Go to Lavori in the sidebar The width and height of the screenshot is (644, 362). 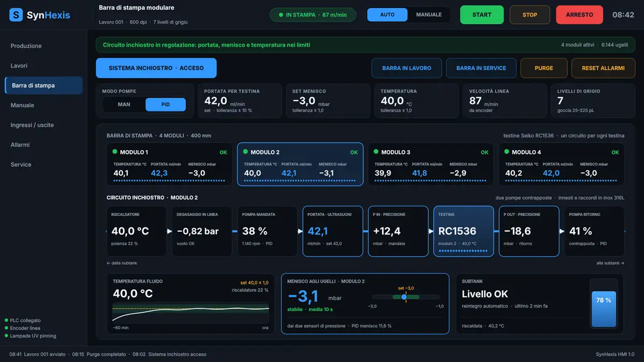tap(43, 66)
